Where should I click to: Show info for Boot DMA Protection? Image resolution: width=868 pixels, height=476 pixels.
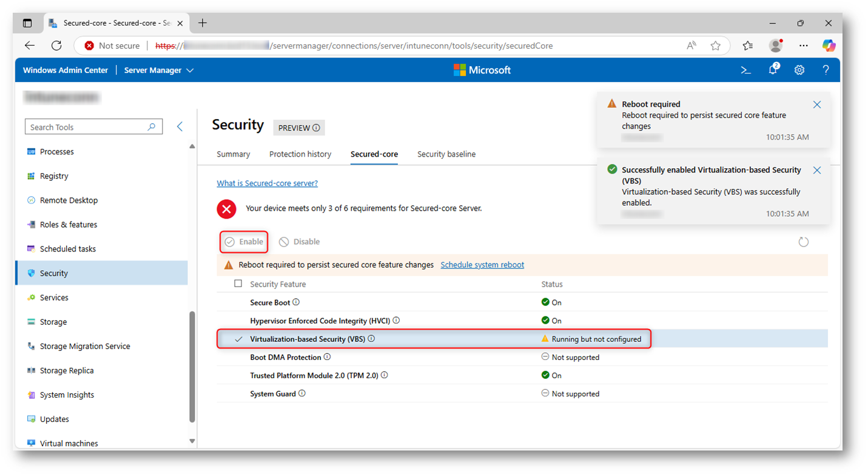coord(327,357)
